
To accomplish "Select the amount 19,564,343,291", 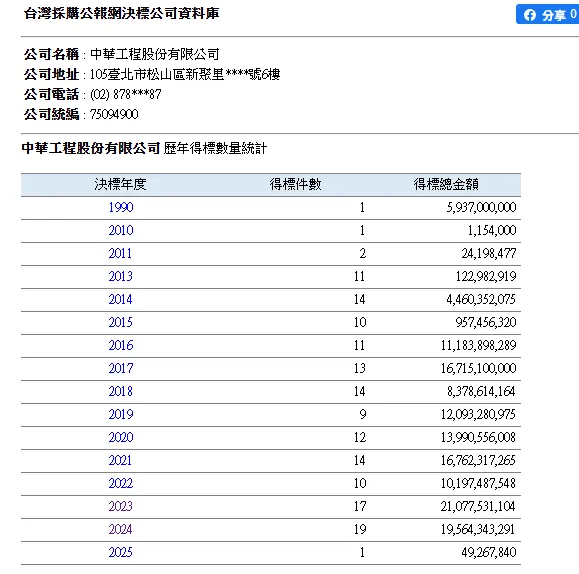I will pyautogui.click(x=478, y=529).
